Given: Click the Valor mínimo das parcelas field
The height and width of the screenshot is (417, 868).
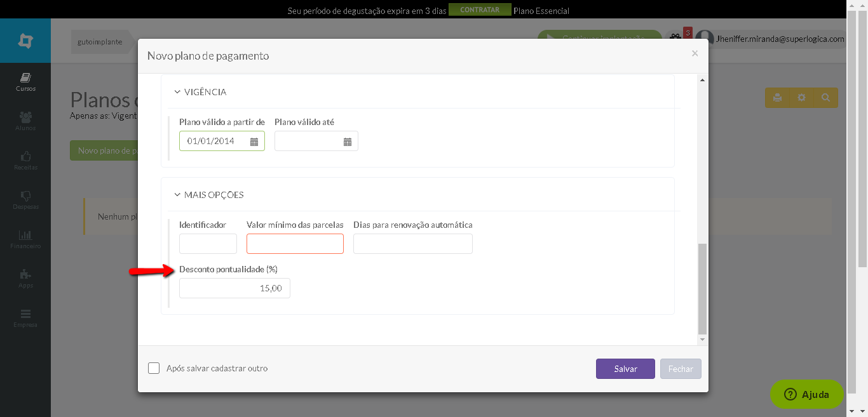Looking at the screenshot, I should pyautogui.click(x=295, y=244).
